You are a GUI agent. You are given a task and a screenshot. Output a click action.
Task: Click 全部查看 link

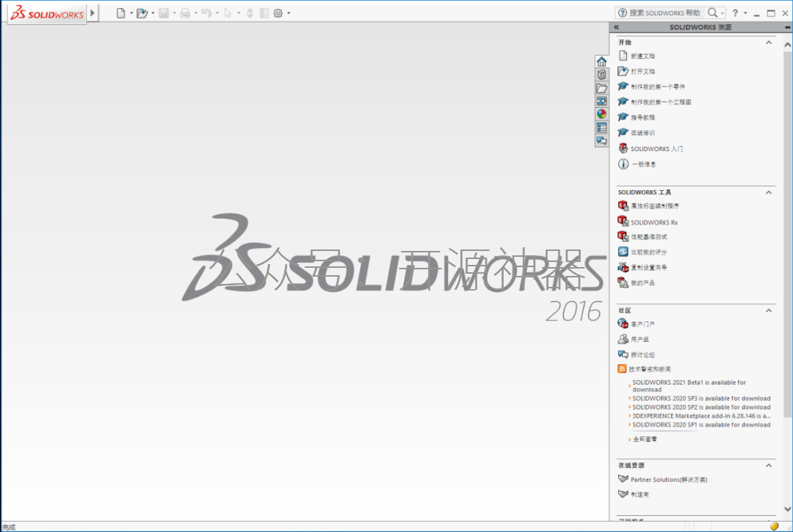click(x=645, y=440)
